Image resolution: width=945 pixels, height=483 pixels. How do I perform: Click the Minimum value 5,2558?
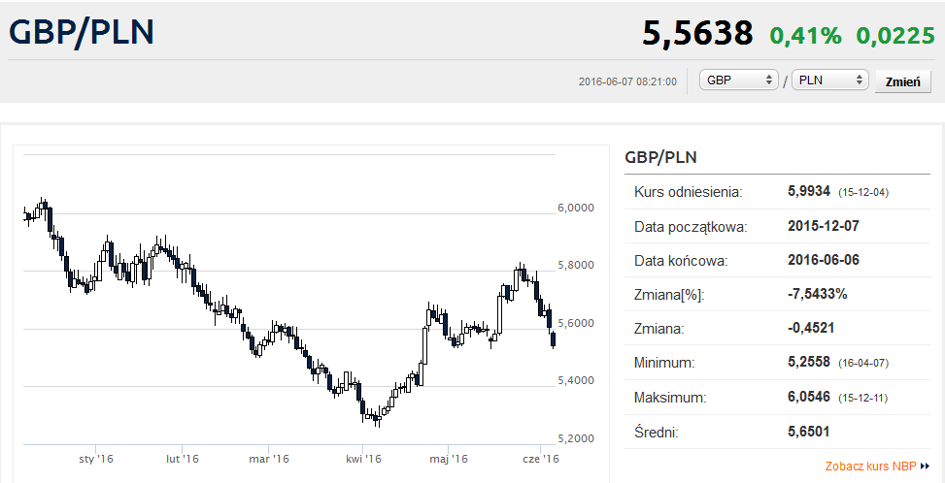[x=810, y=362]
